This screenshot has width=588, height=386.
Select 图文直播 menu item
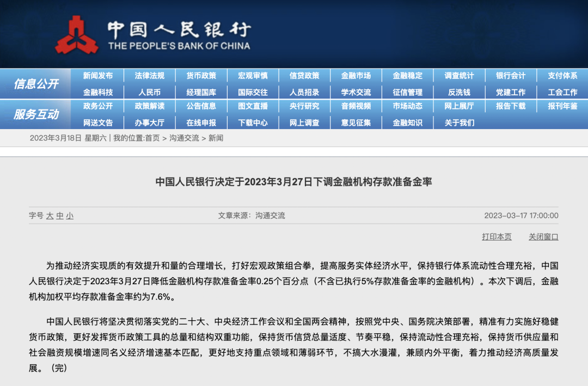point(253,106)
